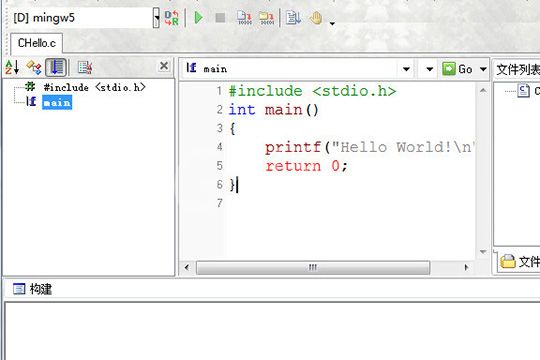Select the 构建 build output tab
The height and width of the screenshot is (360, 540).
(x=32, y=289)
